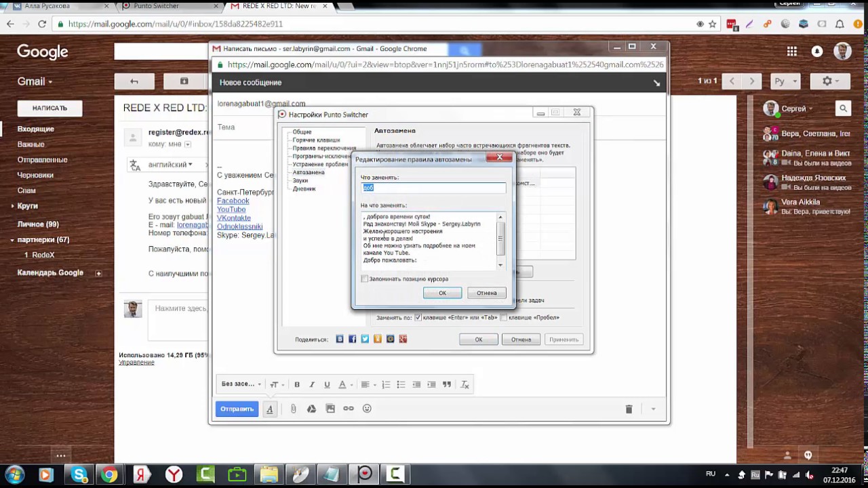Open the font dropdown 'Без засе...'

tap(241, 384)
